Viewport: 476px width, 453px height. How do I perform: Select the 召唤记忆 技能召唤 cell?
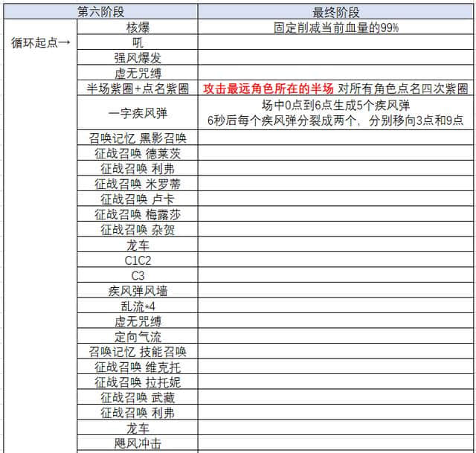(x=138, y=351)
